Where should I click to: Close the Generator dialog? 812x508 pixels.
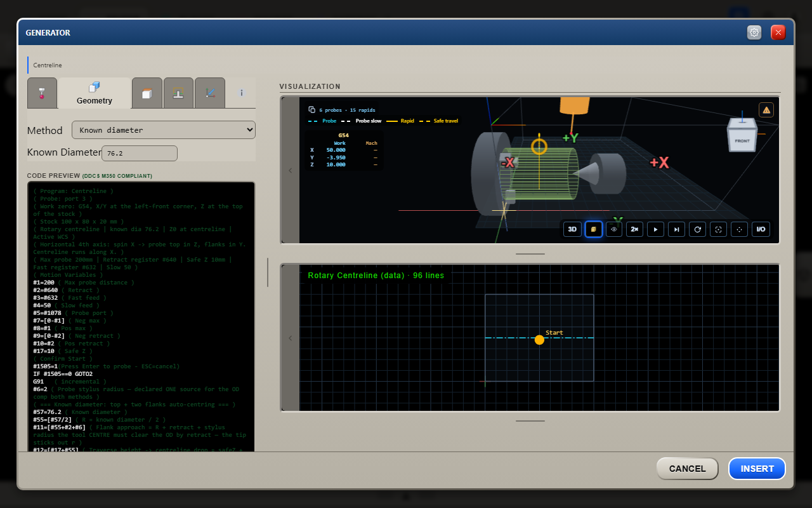pos(778,32)
